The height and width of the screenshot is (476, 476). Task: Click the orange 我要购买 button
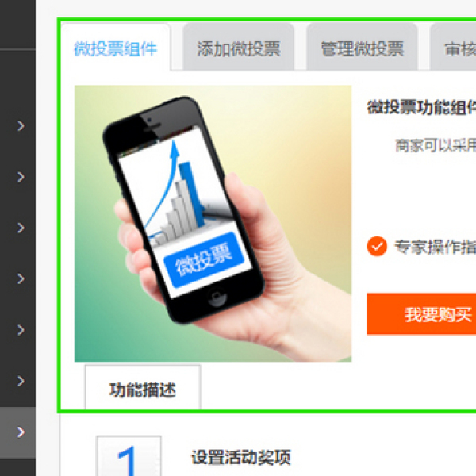421,314
